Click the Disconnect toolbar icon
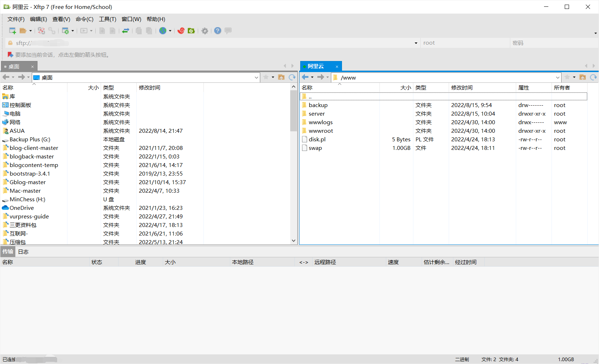This screenshot has width=599, height=364. coord(41,31)
